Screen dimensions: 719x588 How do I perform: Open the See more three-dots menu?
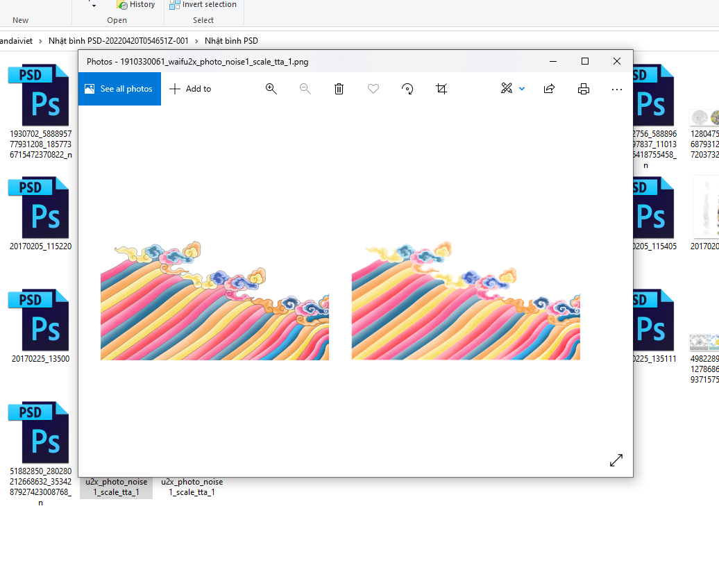pyautogui.click(x=617, y=89)
